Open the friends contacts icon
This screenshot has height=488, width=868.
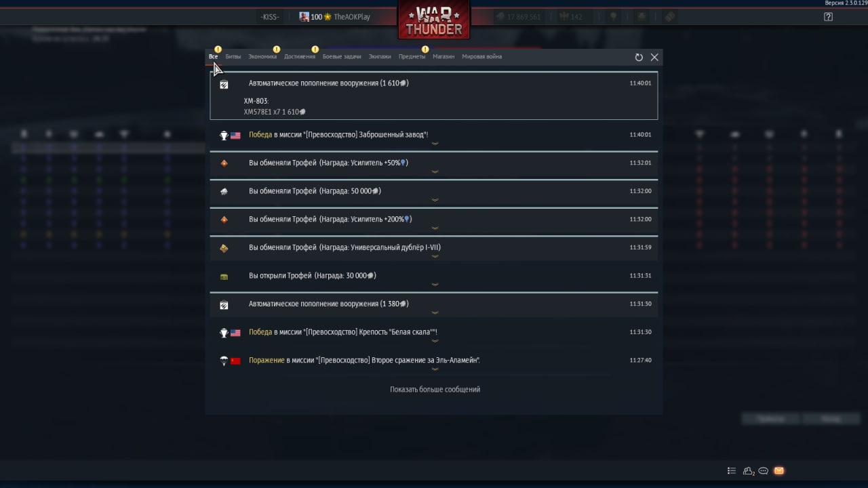tap(749, 470)
